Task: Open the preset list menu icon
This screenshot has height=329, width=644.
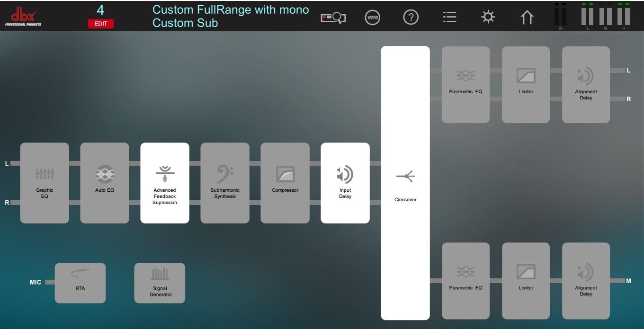Action: click(x=449, y=18)
